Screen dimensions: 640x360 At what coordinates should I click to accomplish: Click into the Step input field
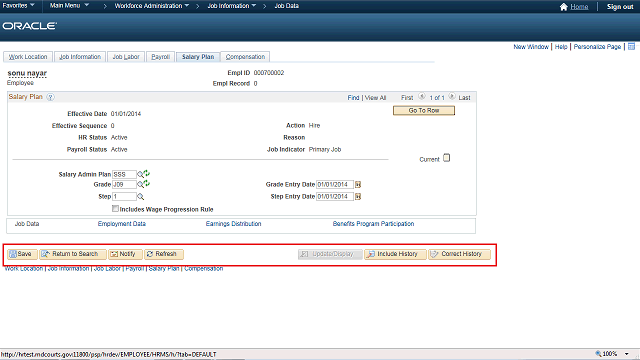124,197
